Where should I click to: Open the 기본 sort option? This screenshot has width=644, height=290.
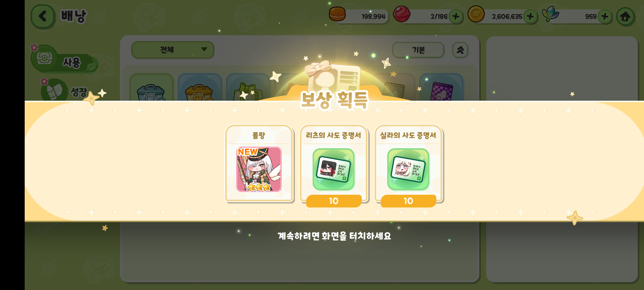point(418,50)
